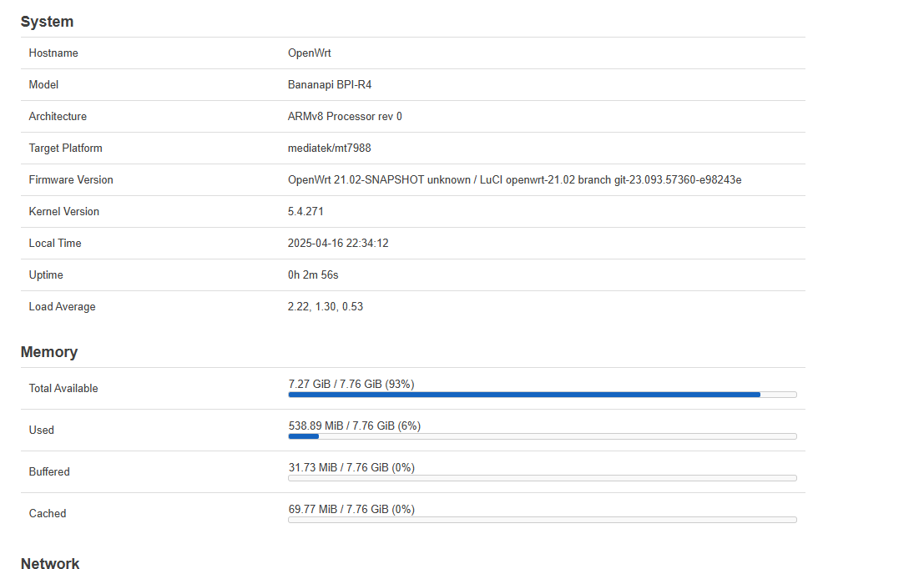Select the Network section heading
924x569 pixels.
50,563
